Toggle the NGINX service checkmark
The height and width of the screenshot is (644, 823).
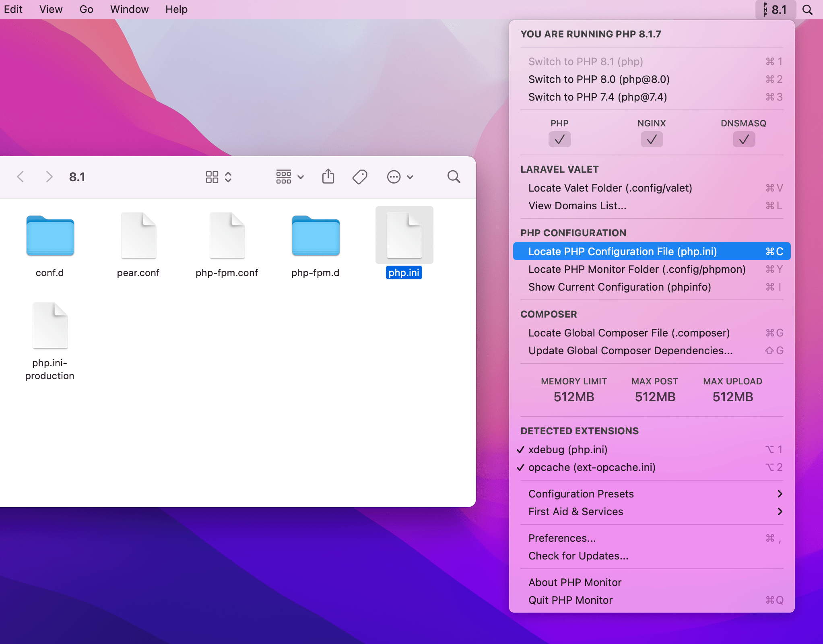tap(652, 139)
